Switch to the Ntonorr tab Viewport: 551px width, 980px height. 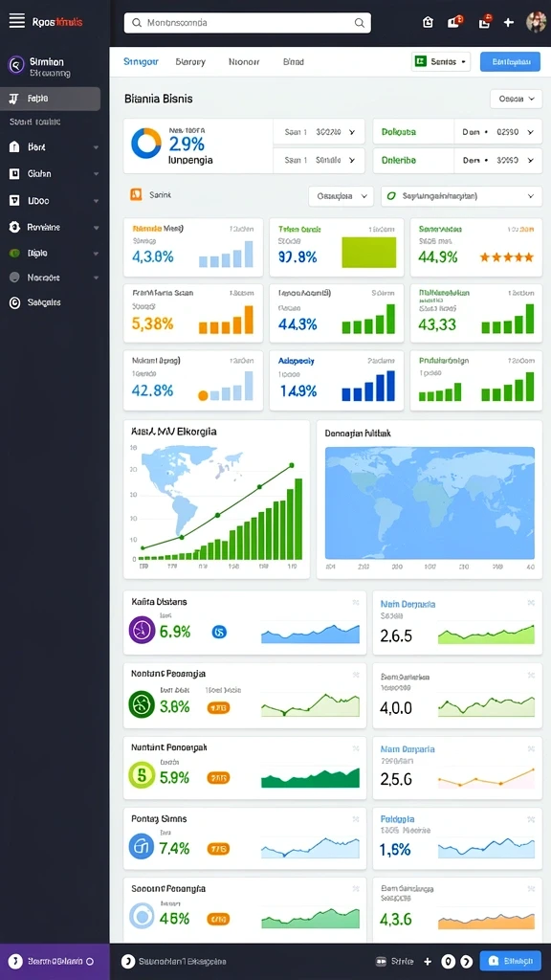[x=244, y=62]
